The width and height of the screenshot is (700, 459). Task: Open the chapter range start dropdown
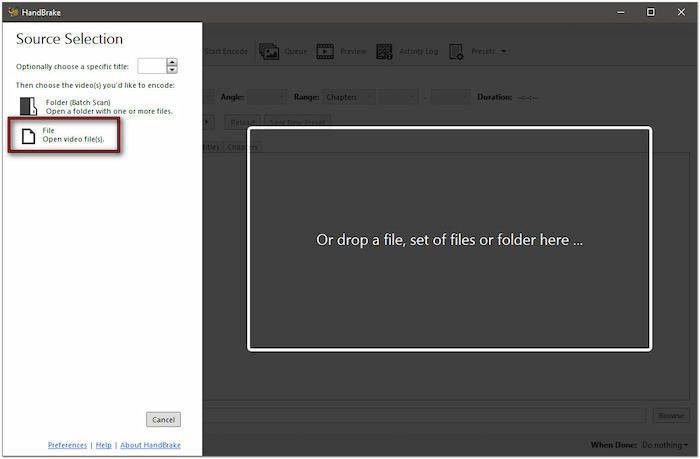(x=399, y=97)
